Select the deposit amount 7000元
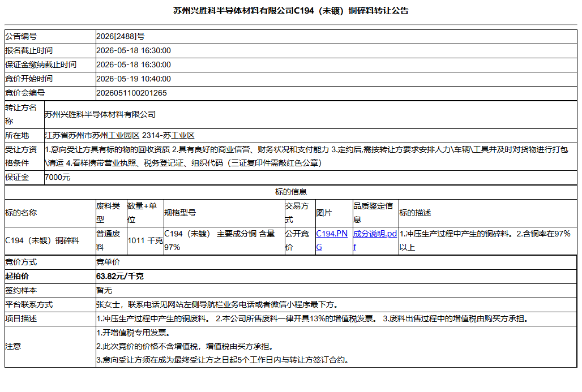 pyautogui.click(x=57, y=178)
